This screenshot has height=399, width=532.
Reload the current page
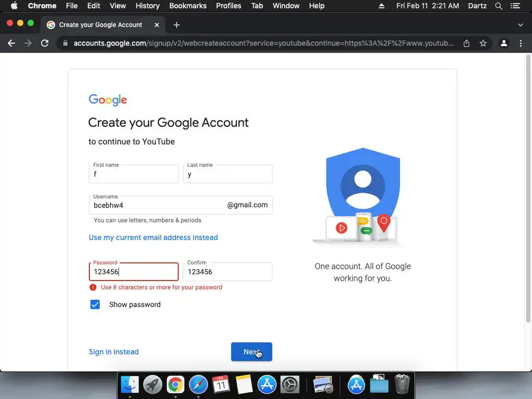click(45, 43)
